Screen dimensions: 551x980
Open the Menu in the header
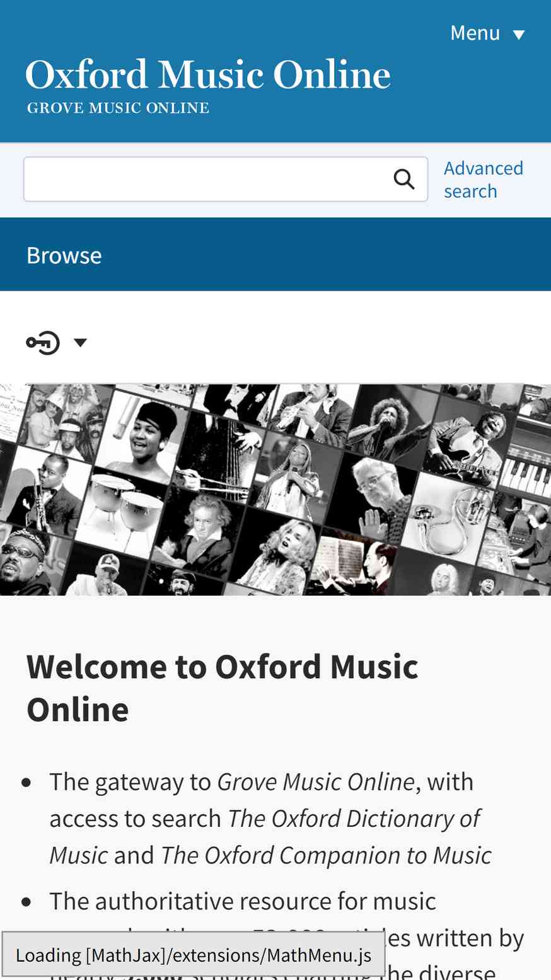[x=487, y=33]
